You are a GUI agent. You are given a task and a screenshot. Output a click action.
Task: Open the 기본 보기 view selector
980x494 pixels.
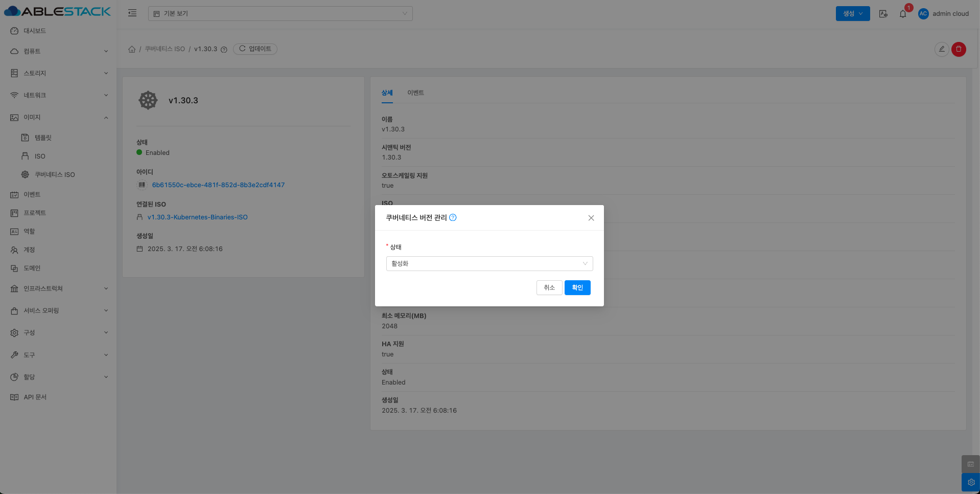click(x=280, y=13)
